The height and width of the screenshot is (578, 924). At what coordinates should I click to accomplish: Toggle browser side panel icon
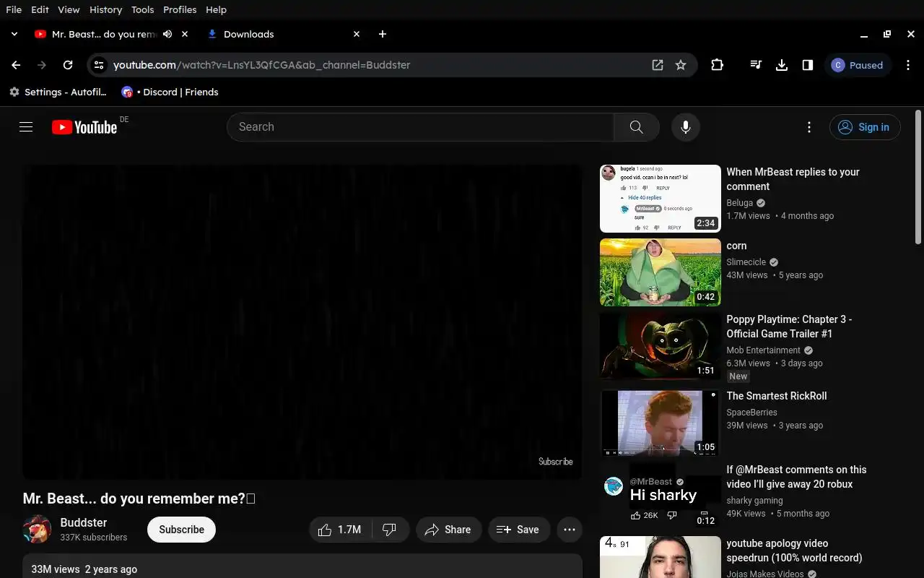click(x=807, y=65)
